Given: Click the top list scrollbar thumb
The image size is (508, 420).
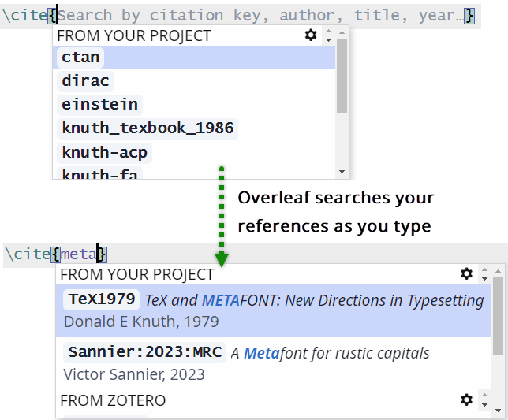Looking at the screenshot, I should 342,75.
